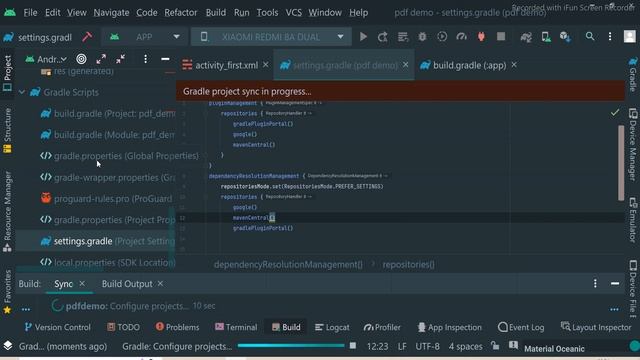The width and height of the screenshot is (640, 360).
Task: Collapse all items in Project panel
Action: tap(120, 59)
